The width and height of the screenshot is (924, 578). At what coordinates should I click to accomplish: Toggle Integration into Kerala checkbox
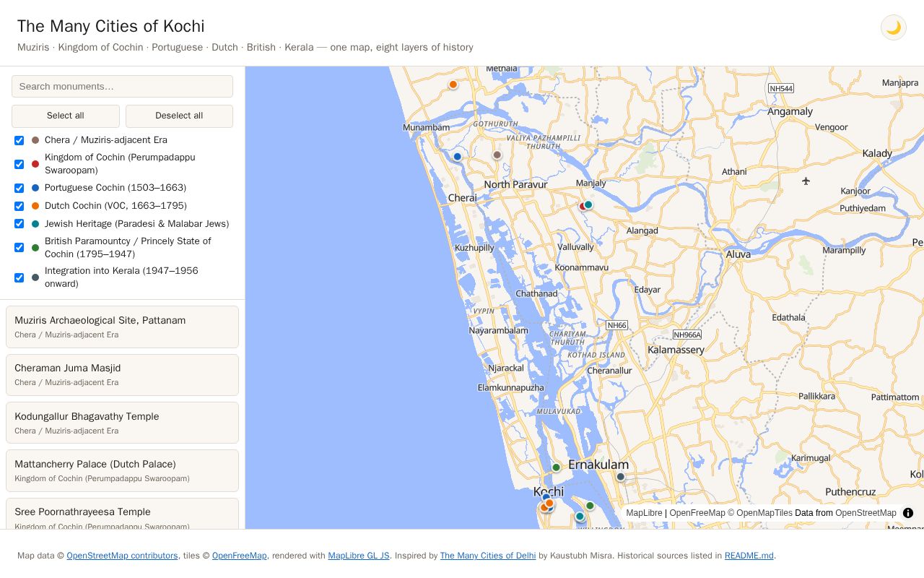[x=19, y=277]
